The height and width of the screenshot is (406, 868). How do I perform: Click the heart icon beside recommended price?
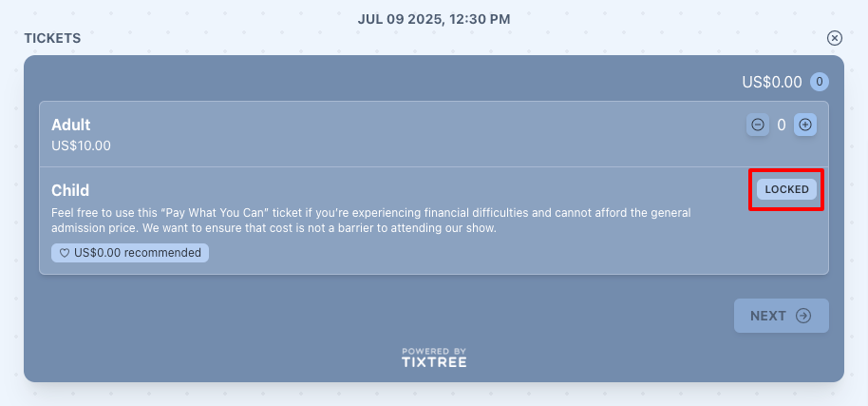[65, 253]
